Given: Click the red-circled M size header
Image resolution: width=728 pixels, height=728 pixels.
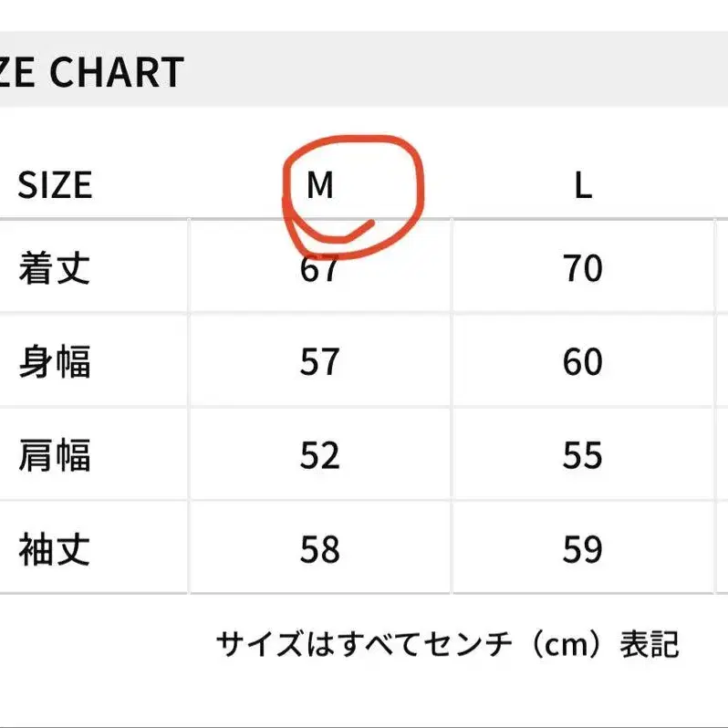Looking at the screenshot, I should 320,186.
